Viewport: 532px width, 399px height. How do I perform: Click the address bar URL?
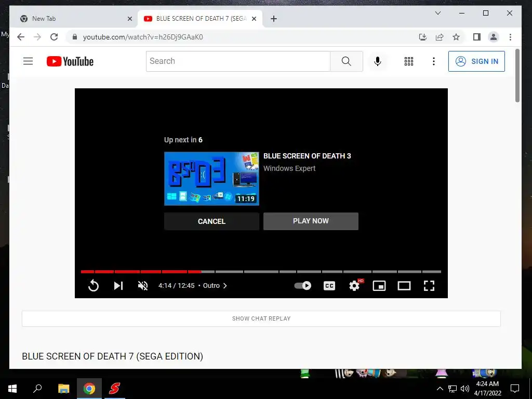[143, 37]
